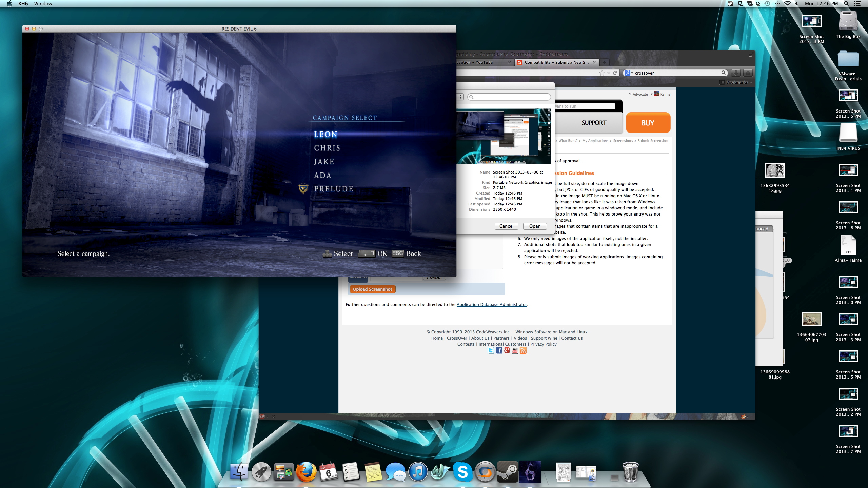Click inside the file dialog search field
Viewport: 868px width, 488px height.
pyautogui.click(x=509, y=97)
